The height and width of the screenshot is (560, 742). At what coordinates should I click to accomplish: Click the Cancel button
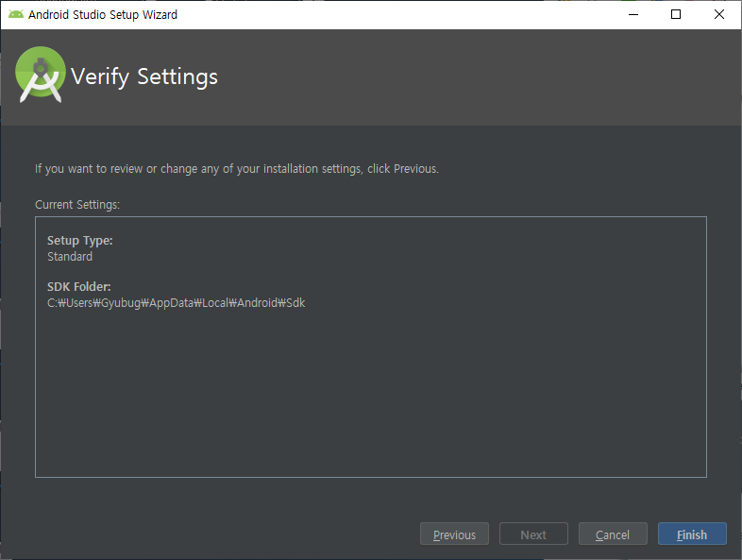coord(613,534)
